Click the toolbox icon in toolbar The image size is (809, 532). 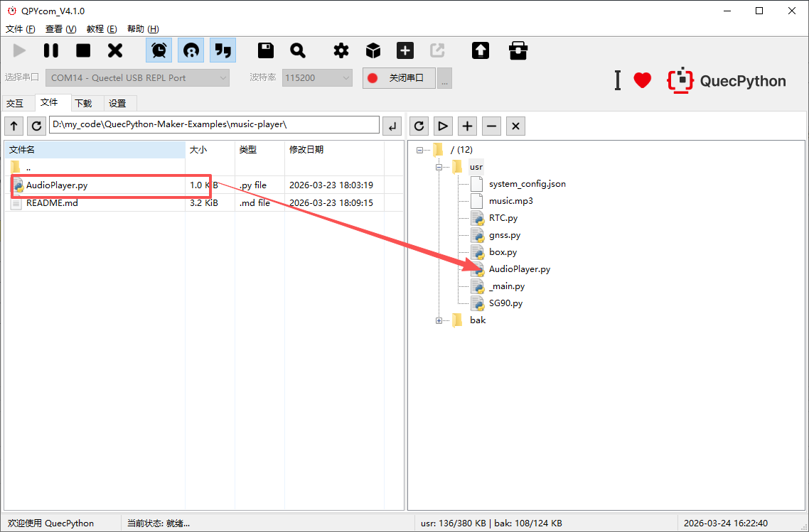click(518, 50)
